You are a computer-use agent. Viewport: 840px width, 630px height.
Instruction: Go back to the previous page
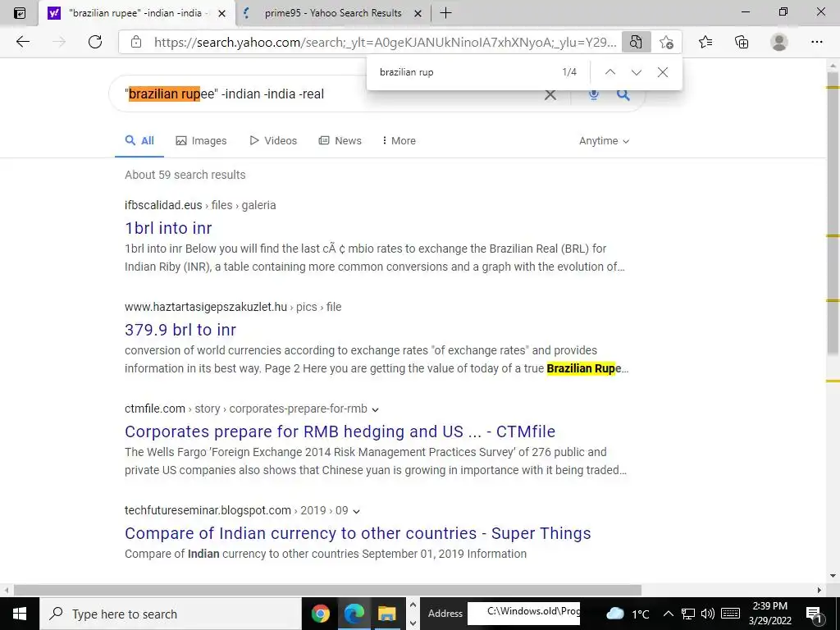point(22,42)
